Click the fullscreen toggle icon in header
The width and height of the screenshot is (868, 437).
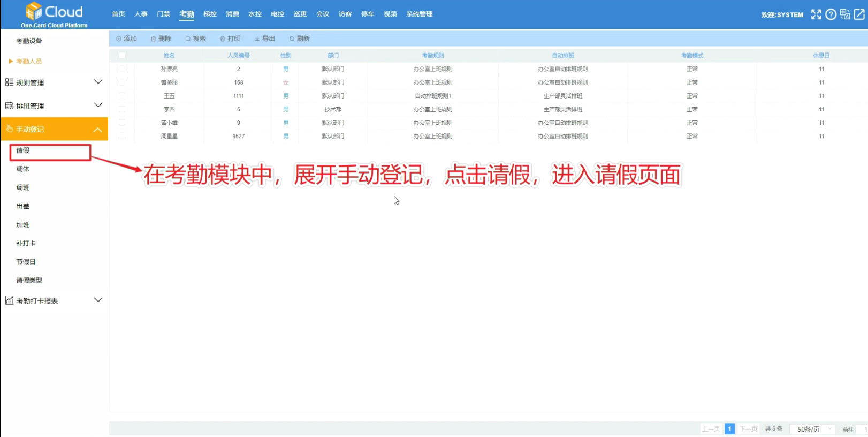tap(816, 14)
